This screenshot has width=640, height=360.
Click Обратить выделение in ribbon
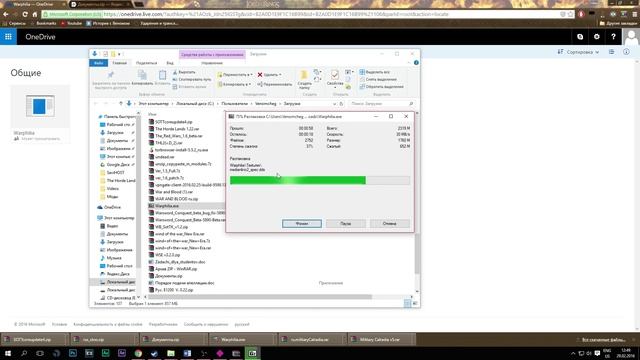pos(381,87)
